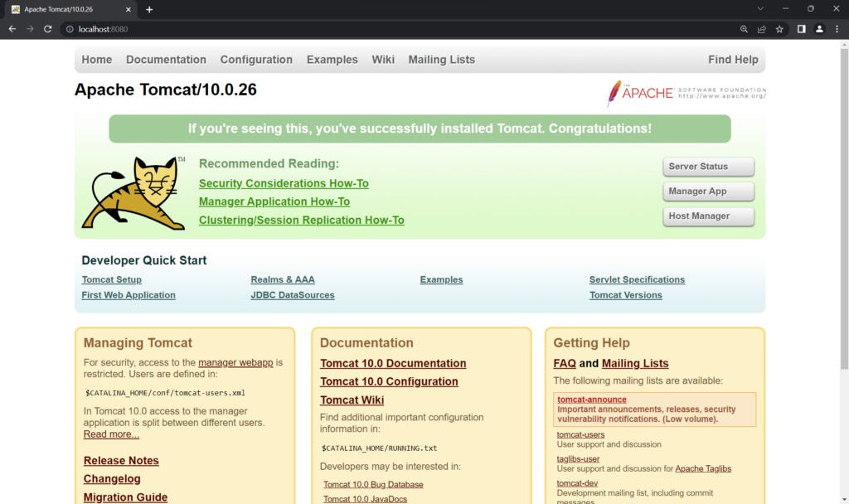Open the Tomcat 10.0 Documentation link
849x504 pixels.
pyautogui.click(x=393, y=363)
